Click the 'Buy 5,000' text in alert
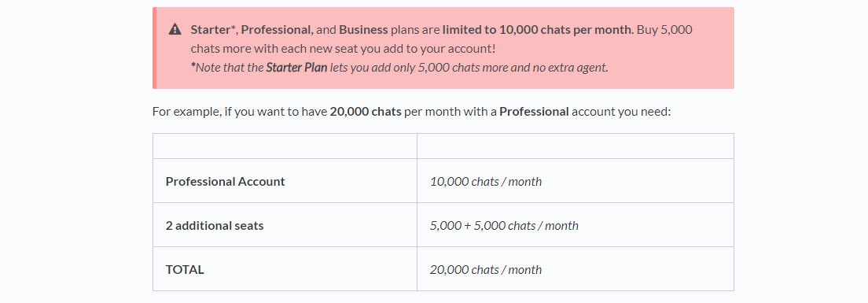 664,30
